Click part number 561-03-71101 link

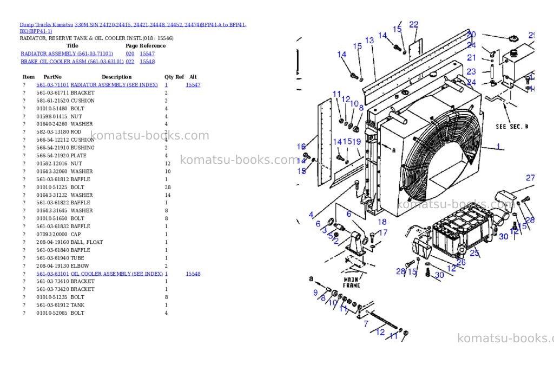pos(52,85)
